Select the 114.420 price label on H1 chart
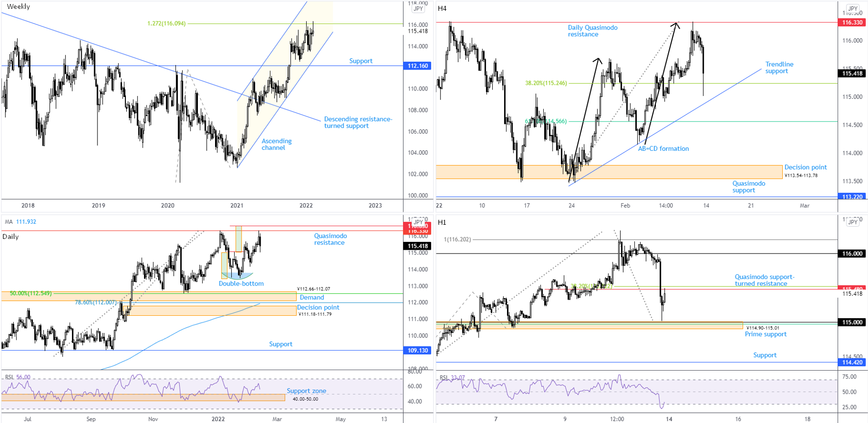This screenshot has width=868, height=423. pyautogui.click(x=852, y=362)
